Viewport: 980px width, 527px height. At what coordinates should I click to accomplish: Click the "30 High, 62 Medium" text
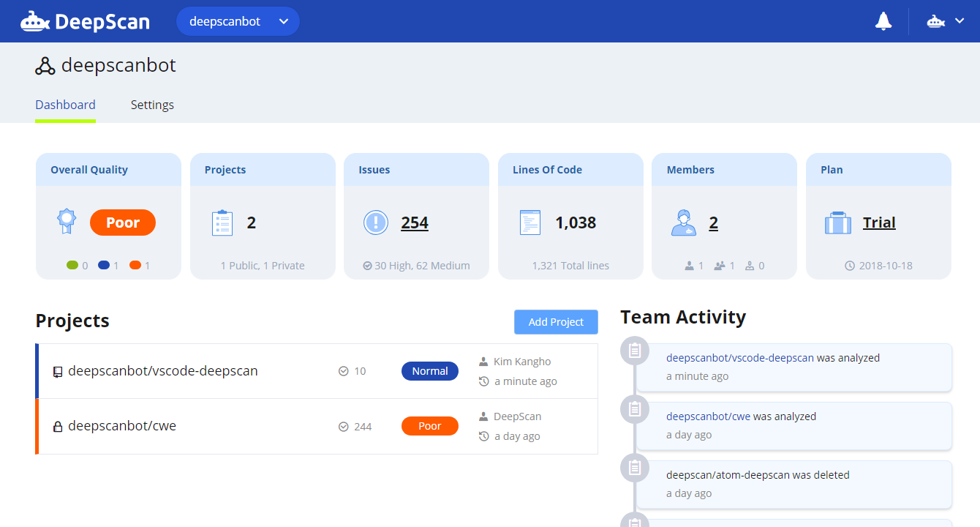tap(423, 266)
